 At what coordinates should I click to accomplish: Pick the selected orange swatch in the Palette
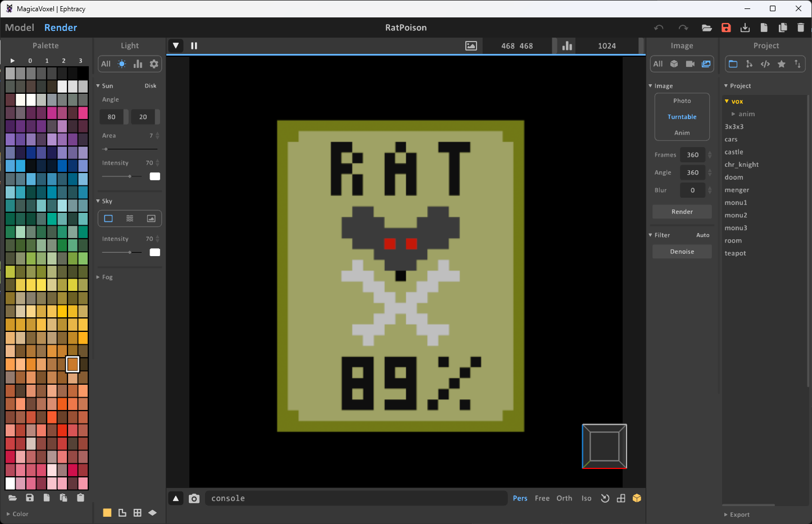(x=72, y=364)
